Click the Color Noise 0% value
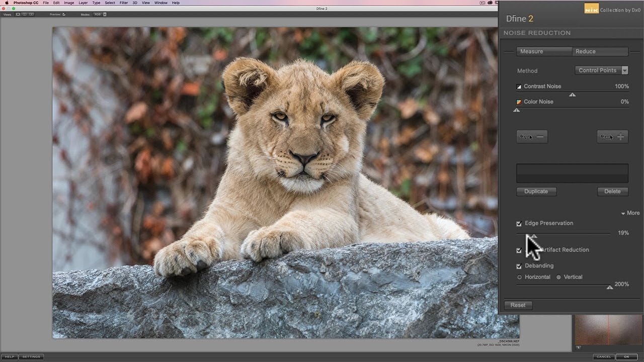 point(624,102)
